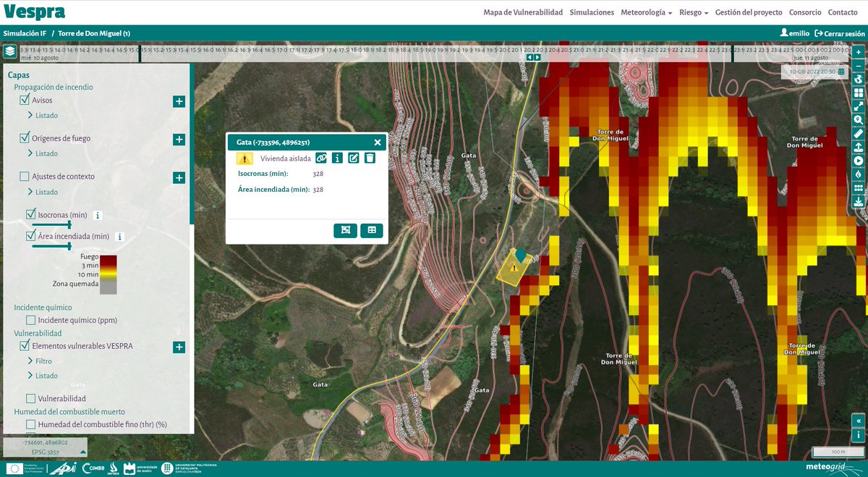Uncheck the Avisos layer checkbox
This screenshot has height=477, width=868.
[x=25, y=100]
